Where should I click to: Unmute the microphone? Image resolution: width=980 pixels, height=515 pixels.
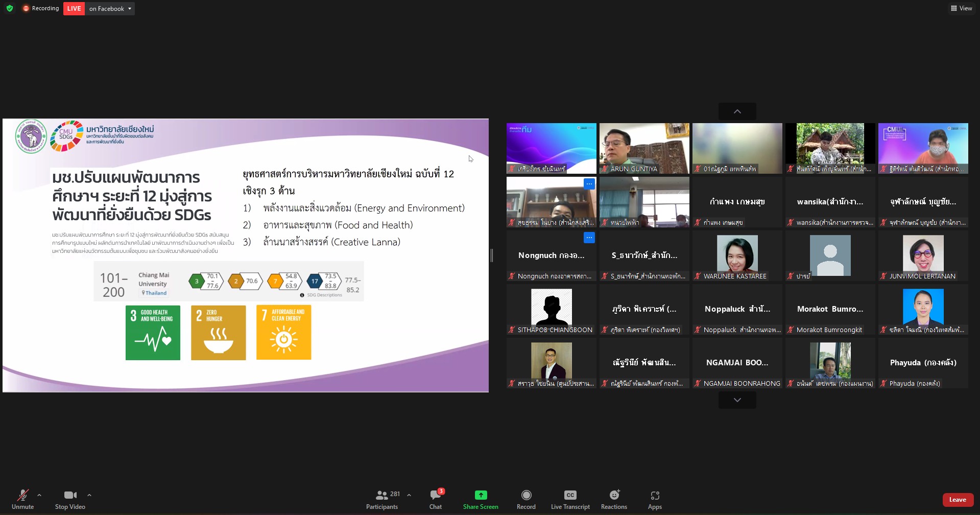[x=22, y=499]
